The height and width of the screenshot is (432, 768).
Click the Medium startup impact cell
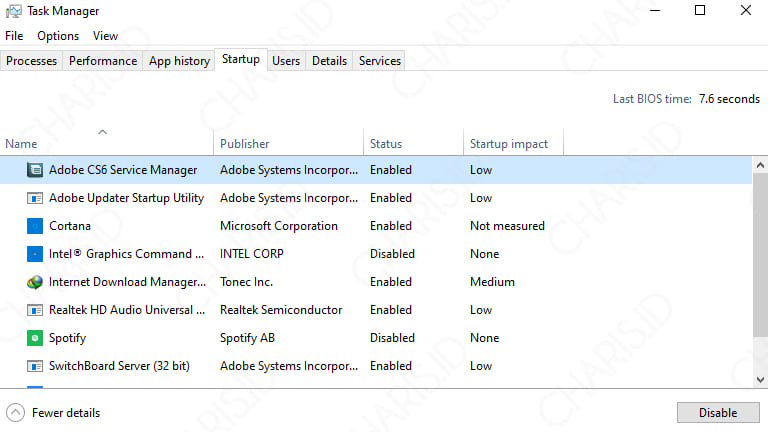[492, 282]
